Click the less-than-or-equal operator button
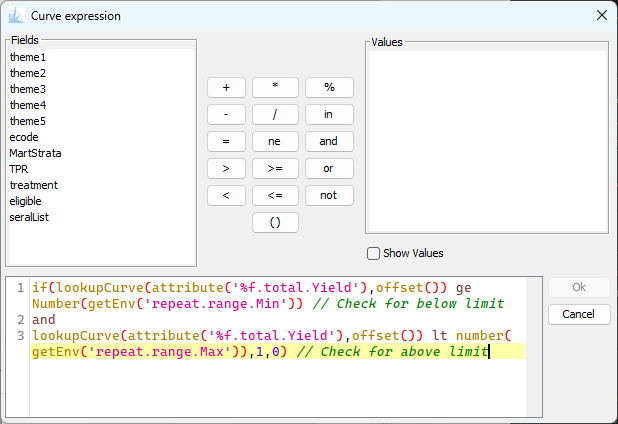This screenshot has height=424, width=618. tap(275, 195)
